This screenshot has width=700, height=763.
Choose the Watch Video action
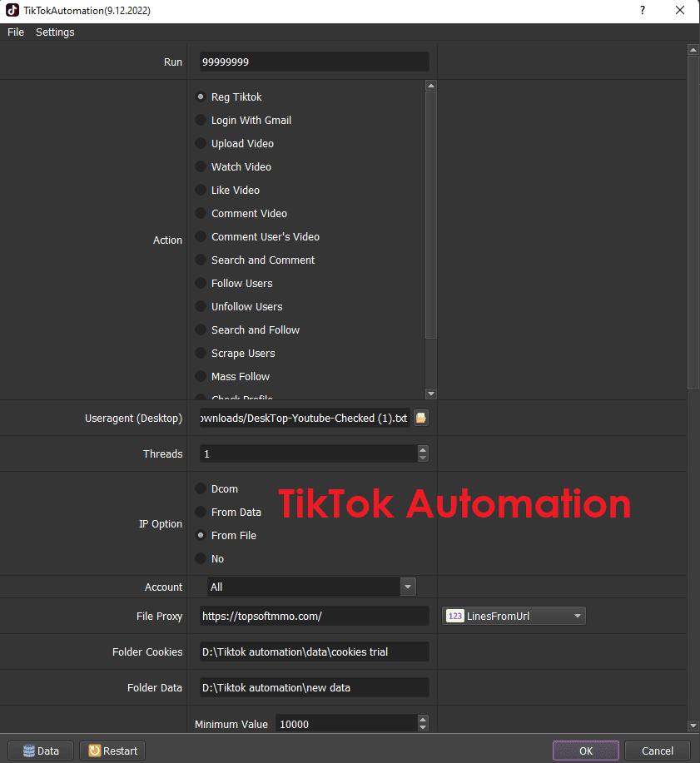pyautogui.click(x=233, y=167)
